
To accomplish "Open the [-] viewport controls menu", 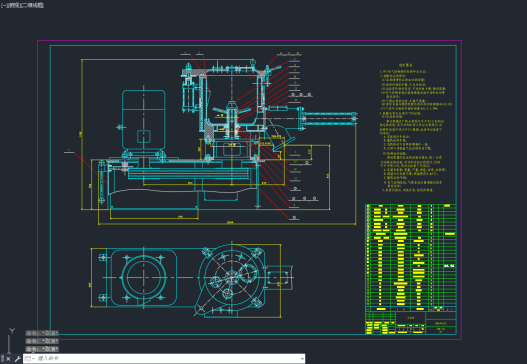I will [x=3, y=5].
